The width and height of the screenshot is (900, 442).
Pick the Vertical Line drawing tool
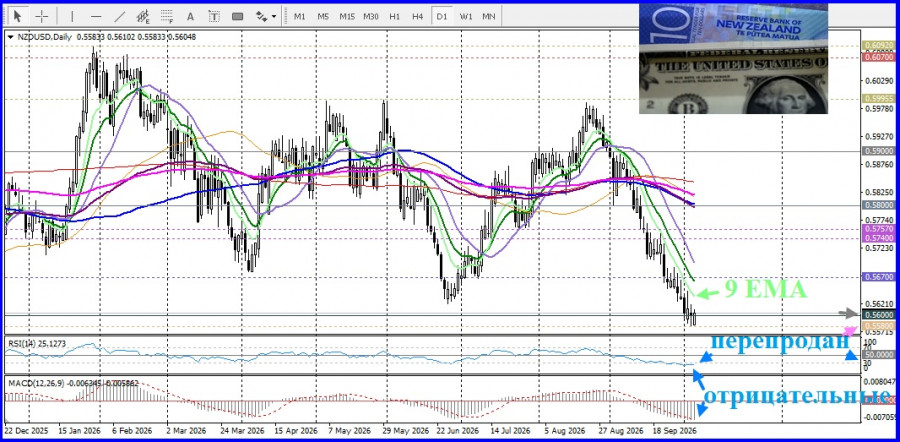[72, 16]
